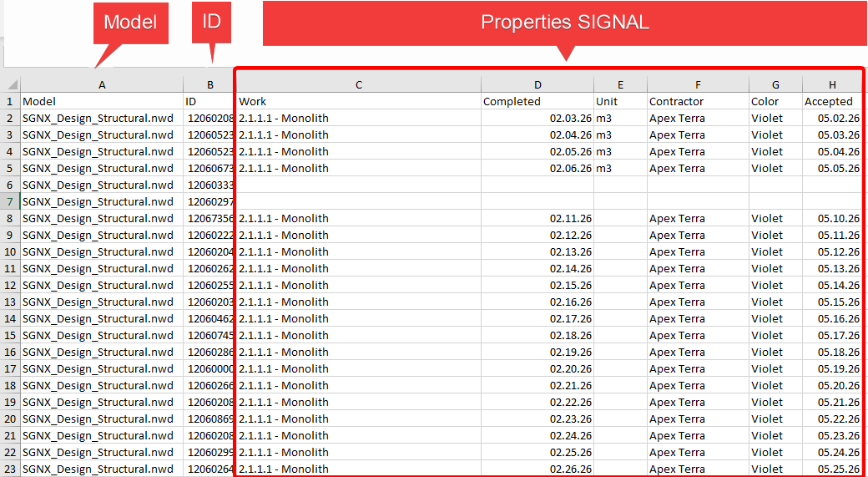Click Apex Terra in row 4
The height and width of the screenshot is (477, 868).
[x=698, y=151]
